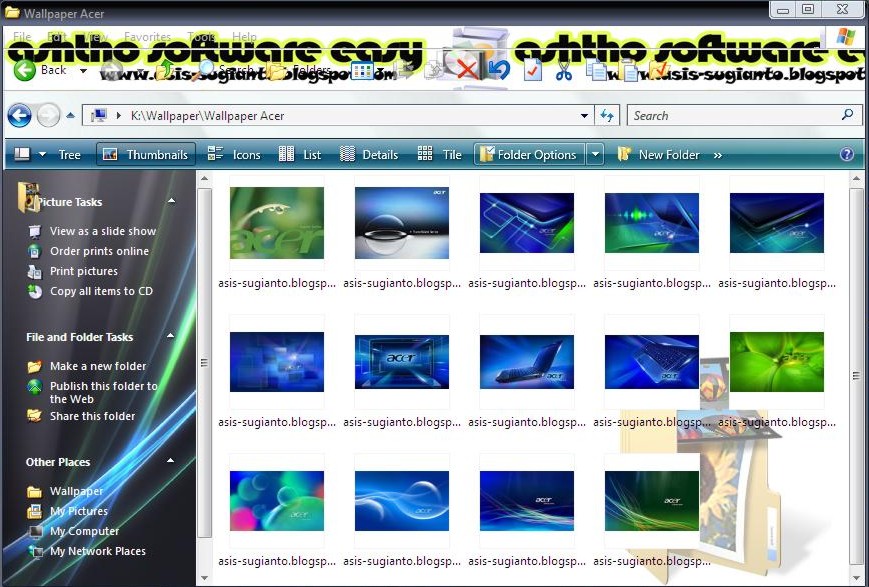Click the Refresh icon next to address bar
869x587 pixels.
pyautogui.click(x=607, y=116)
